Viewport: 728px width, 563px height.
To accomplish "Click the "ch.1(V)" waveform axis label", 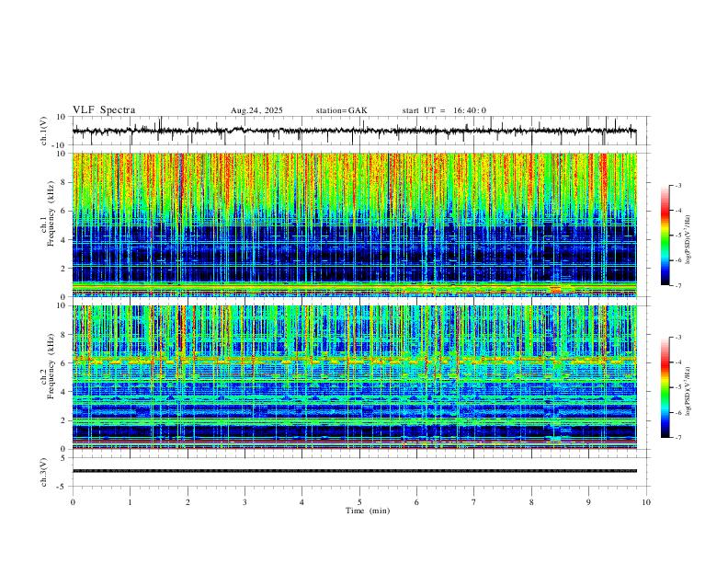I will coord(44,131).
